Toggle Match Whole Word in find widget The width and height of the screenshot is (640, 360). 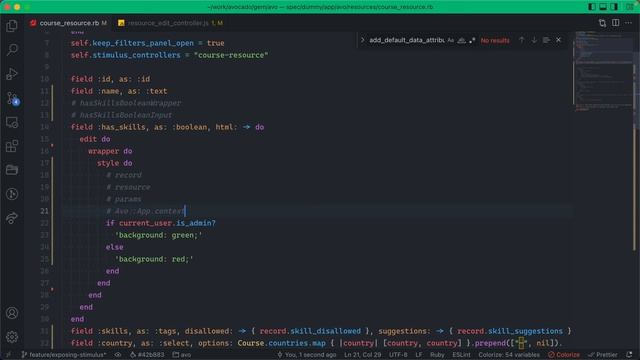461,40
